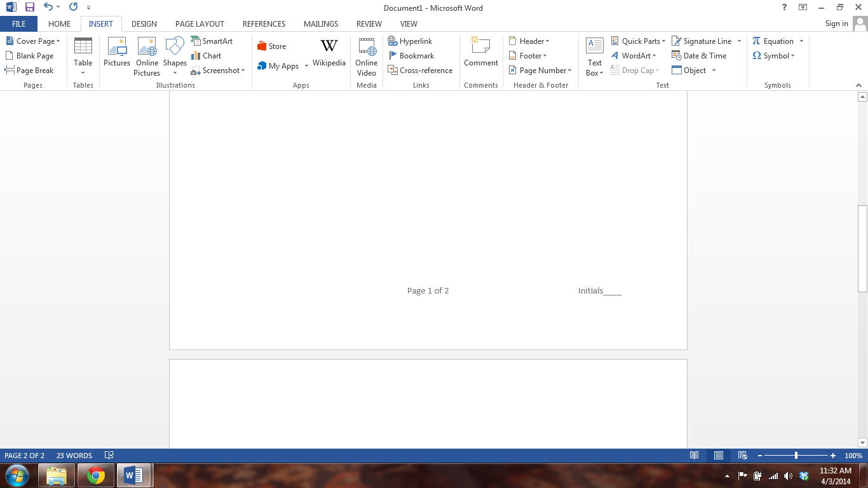Switch to Web Layout view
This screenshot has height=488, width=868.
tap(742, 456)
